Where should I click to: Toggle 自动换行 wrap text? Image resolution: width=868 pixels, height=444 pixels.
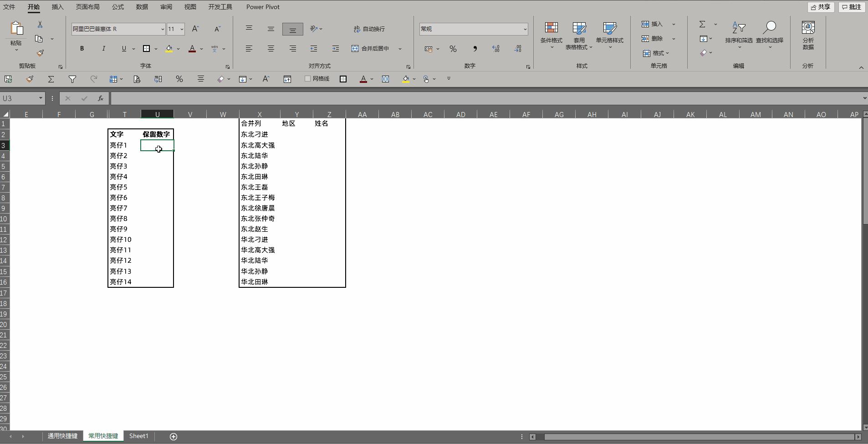point(369,29)
